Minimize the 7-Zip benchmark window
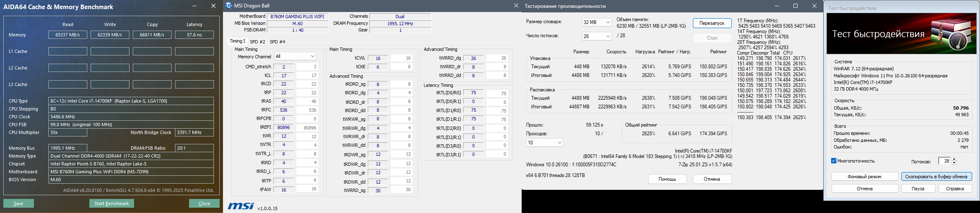This screenshot has height=213, width=980. click(776, 6)
